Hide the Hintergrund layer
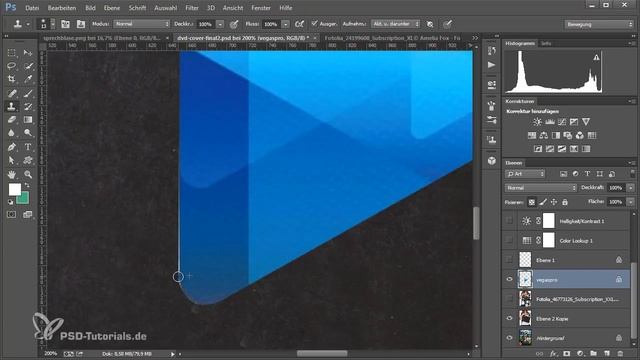Screen dimensions: 640x360 pos(509,338)
